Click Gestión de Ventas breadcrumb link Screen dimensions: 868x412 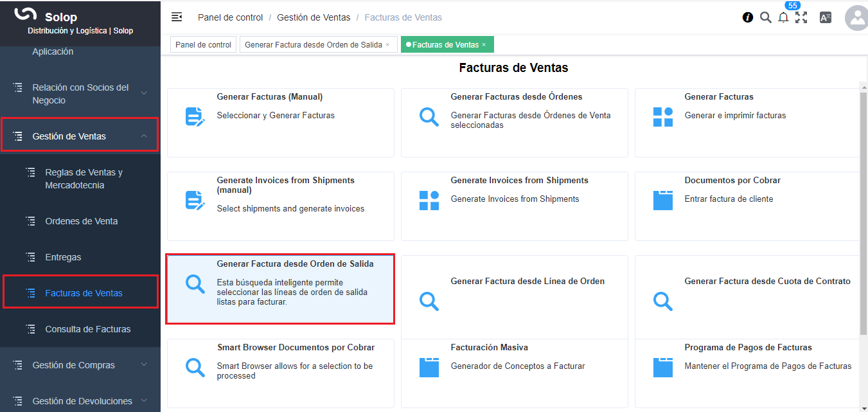pos(314,17)
